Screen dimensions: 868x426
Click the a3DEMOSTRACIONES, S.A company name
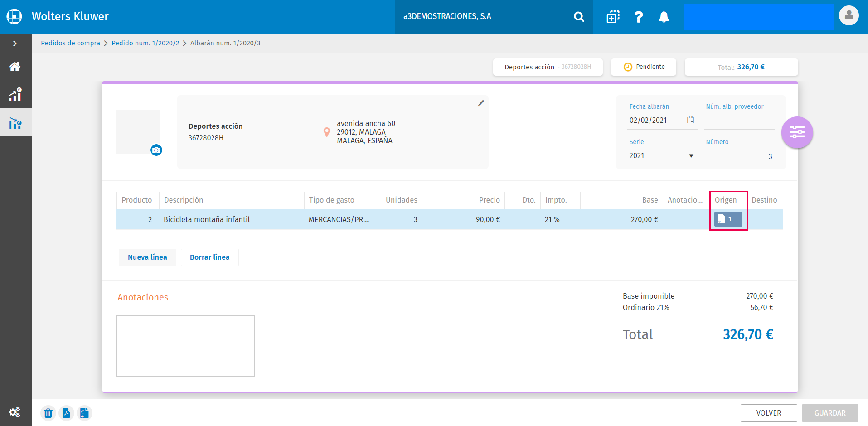point(447,16)
